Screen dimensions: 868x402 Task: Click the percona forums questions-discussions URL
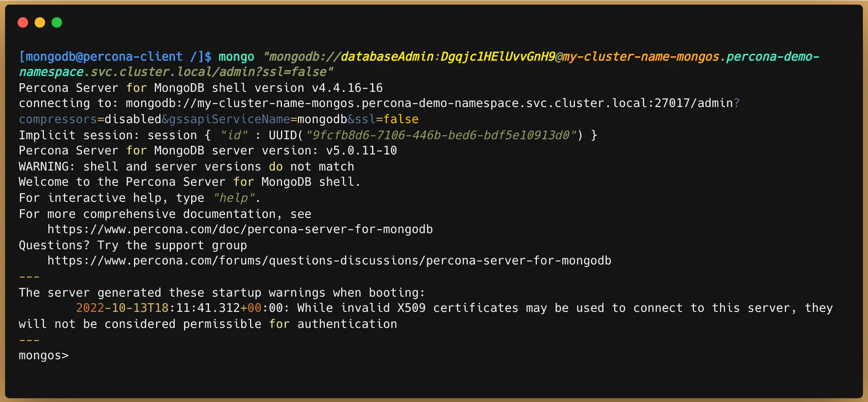[x=329, y=261]
